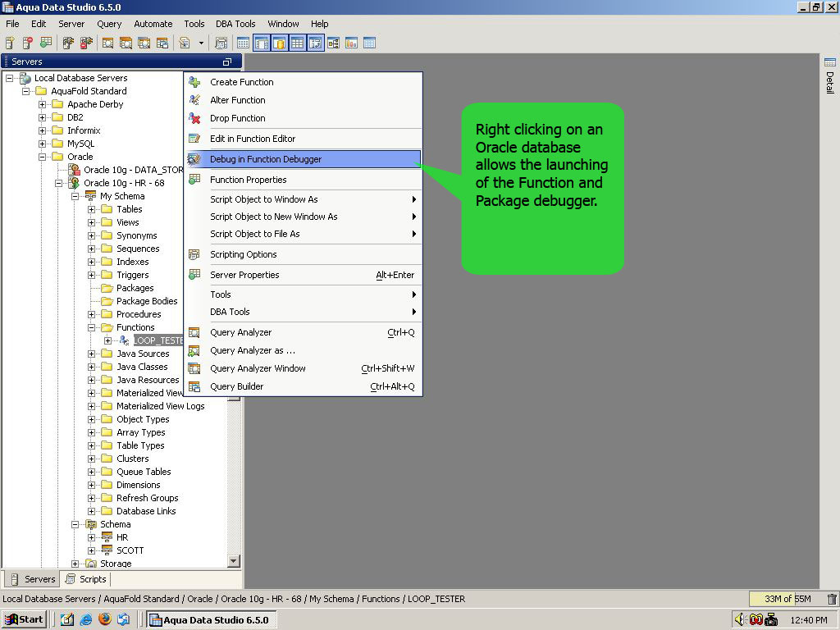Open Query Builder from the toolbar
This screenshot has width=840, height=630.
[162, 43]
